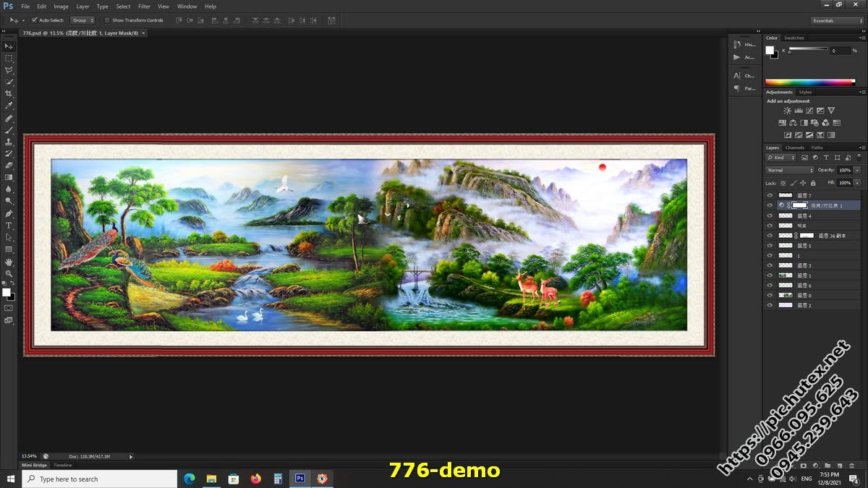Open the Auto-Select Group dropdown

(x=82, y=20)
